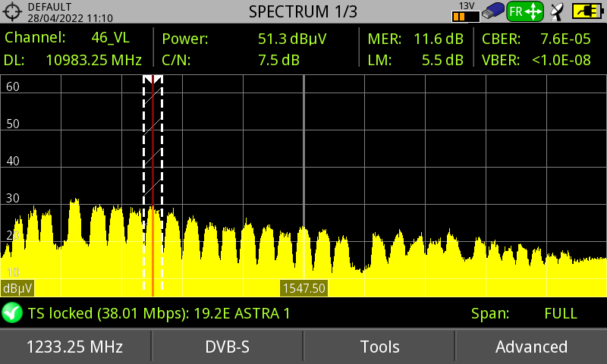Click the SPECTRUM 1/3 view title
This screenshot has width=607, height=364.
303,11
